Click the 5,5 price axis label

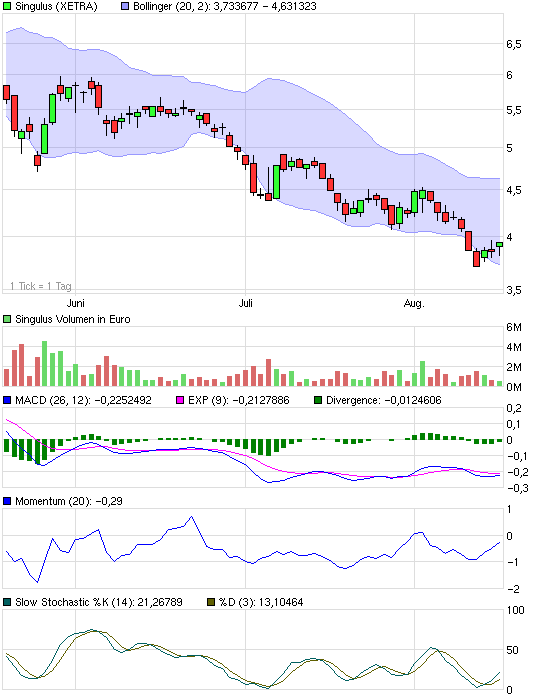pyautogui.click(x=513, y=110)
